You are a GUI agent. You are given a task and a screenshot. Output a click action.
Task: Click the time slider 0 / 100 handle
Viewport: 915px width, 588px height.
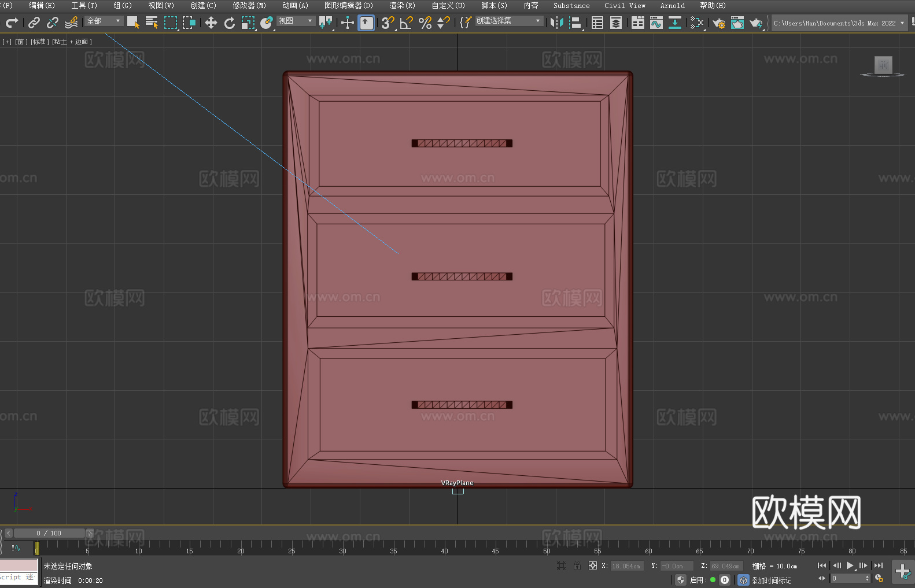pos(49,533)
